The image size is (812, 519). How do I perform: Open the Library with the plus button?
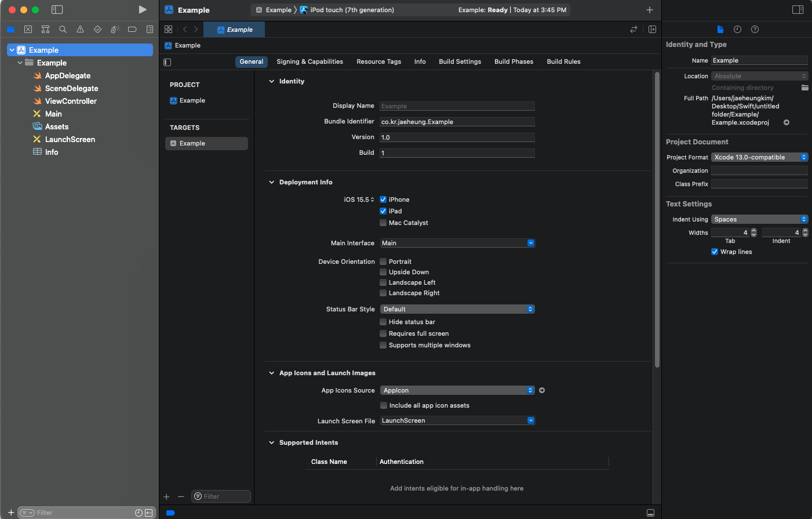[650, 10]
